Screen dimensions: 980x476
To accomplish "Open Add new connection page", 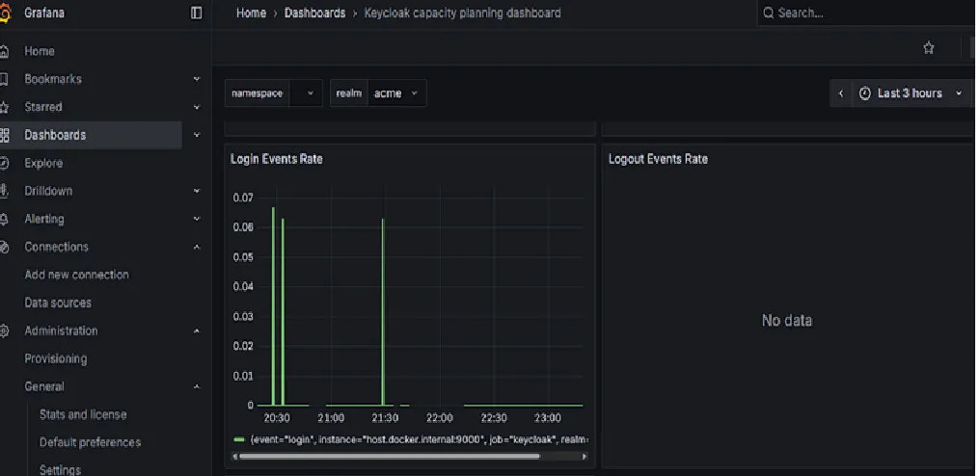I will pos(76,275).
